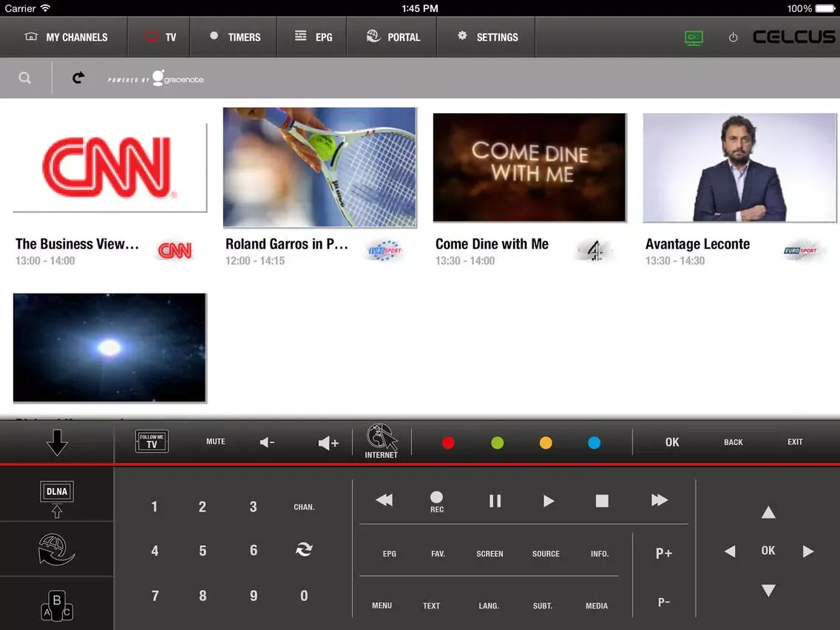Open the ABC keyboard icon
840x630 pixels.
tap(57, 606)
